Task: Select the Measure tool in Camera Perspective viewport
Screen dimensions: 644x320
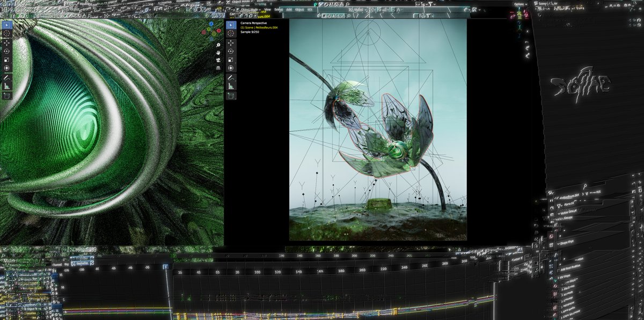Action: tap(231, 86)
